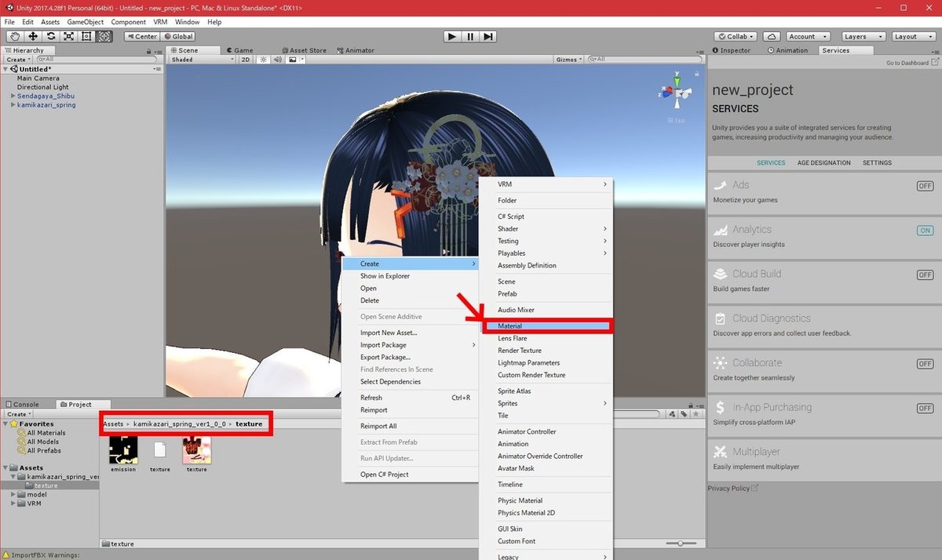Select the emission texture thumbnail
This screenshot has width=942, height=560.
[x=123, y=449]
